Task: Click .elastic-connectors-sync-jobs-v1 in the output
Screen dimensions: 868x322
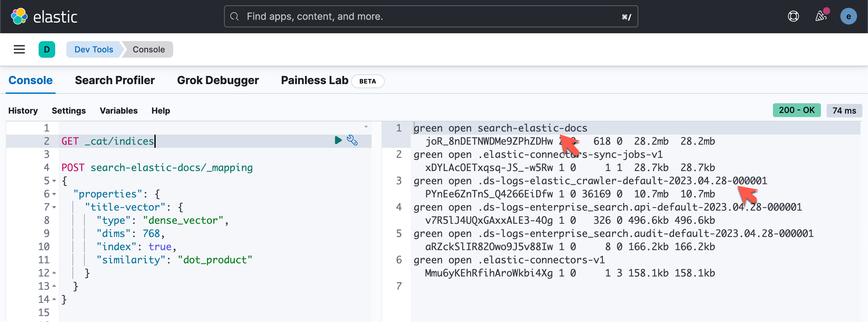Action: click(570, 154)
